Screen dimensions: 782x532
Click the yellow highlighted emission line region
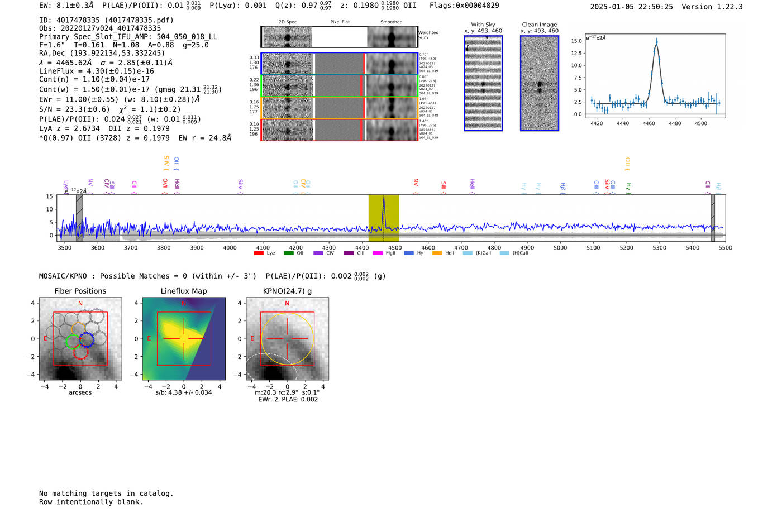[384, 218]
